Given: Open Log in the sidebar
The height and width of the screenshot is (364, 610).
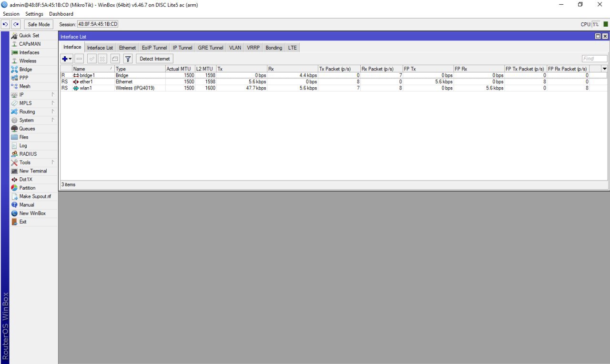Looking at the screenshot, I should tap(33, 145).
